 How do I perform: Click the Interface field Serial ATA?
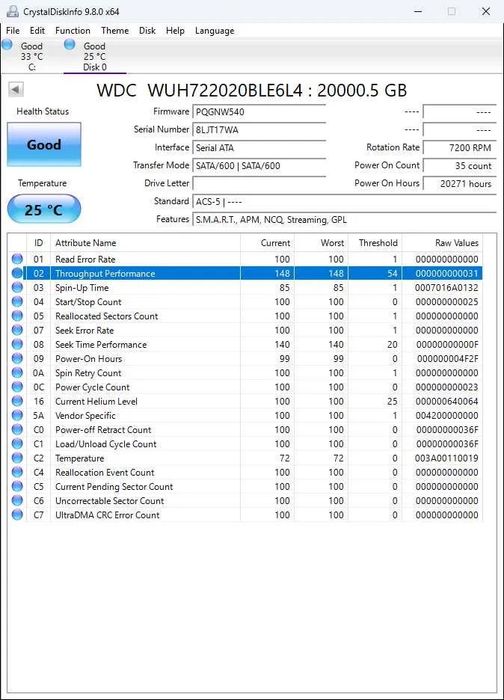coord(259,148)
